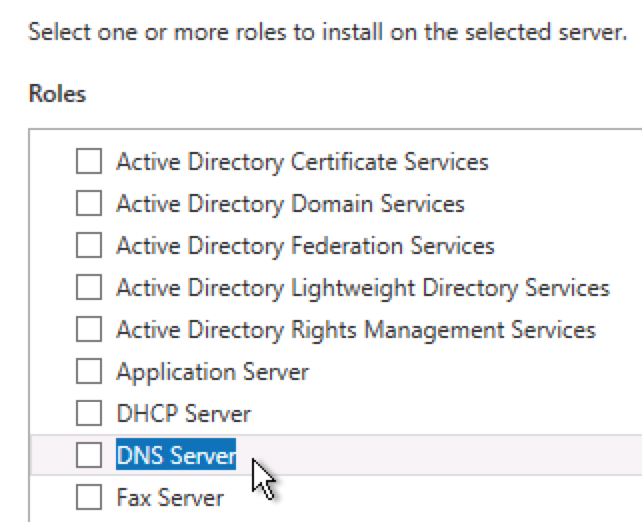Click the highlighted DNS Server label
The image size is (642, 522).
[176, 454]
